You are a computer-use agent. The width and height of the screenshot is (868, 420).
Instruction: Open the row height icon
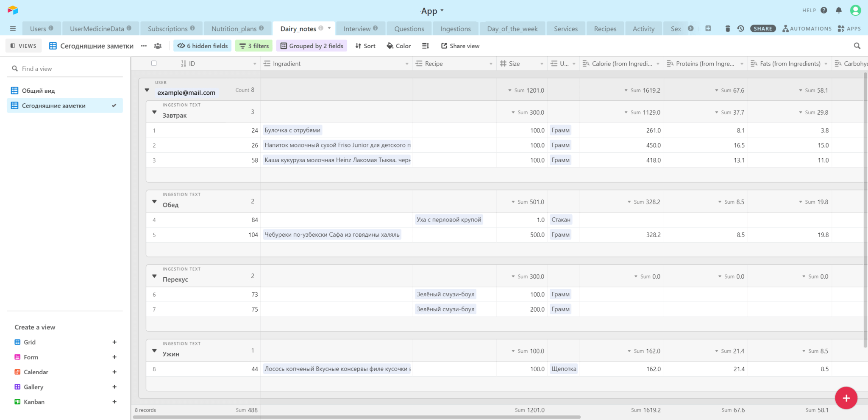[426, 46]
